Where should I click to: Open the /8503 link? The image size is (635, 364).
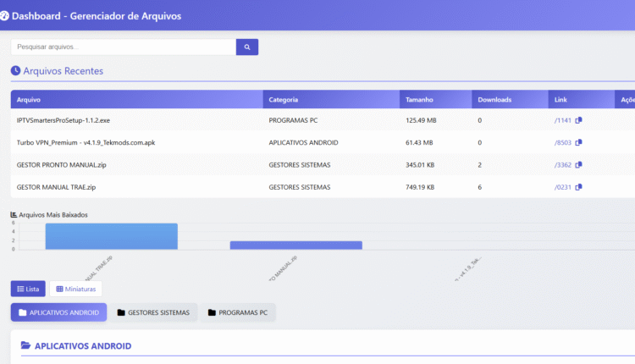563,142
